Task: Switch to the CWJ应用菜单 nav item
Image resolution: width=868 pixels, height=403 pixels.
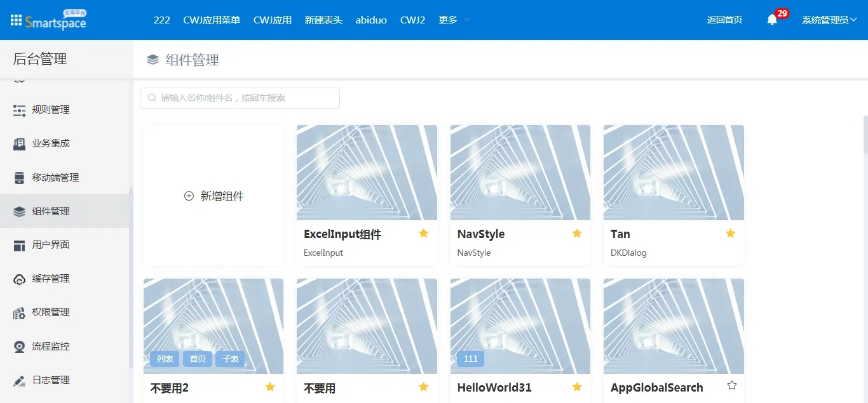Action: [x=212, y=20]
